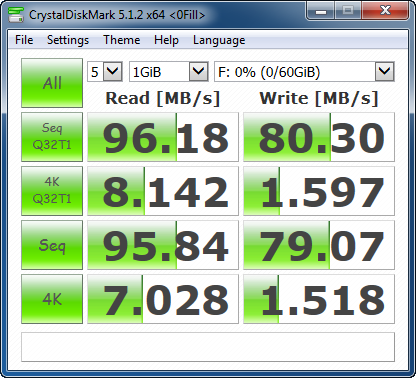Click the 96.18 sequential read result
The width and height of the screenshot is (416, 378).
163,137
